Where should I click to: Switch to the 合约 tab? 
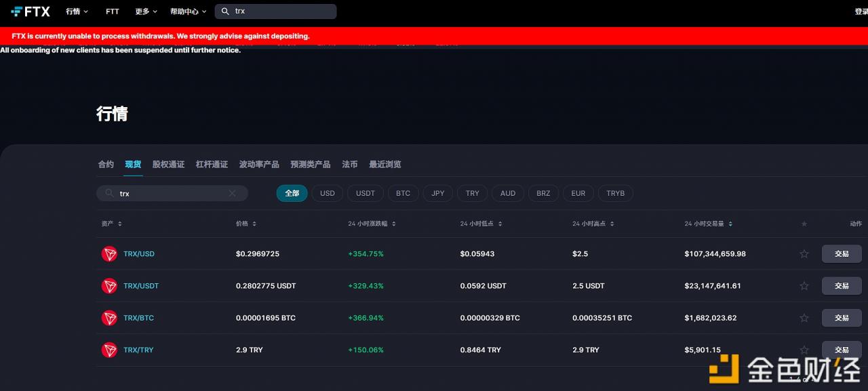click(106, 164)
